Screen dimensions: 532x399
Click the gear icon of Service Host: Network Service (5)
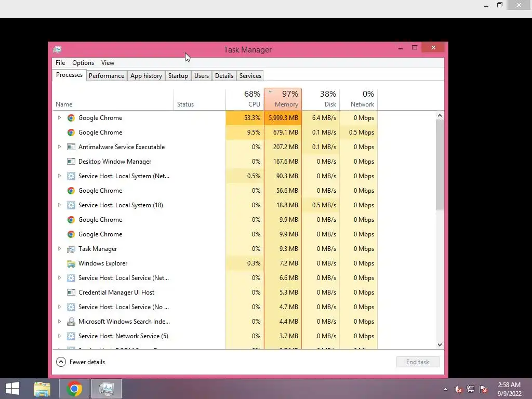coord(71,336)
